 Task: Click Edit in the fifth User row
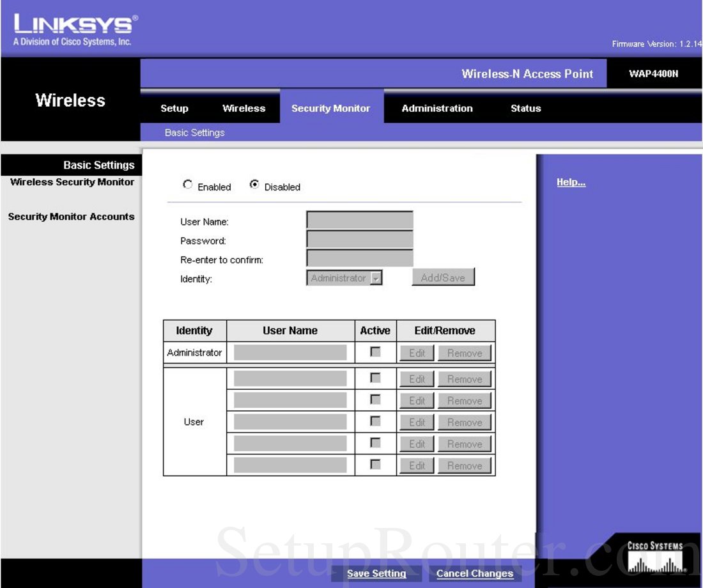417,465
